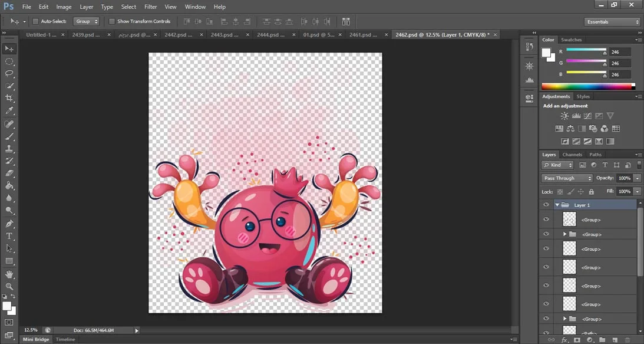Select the Eyedropper tool
The height and width of the screenshot is (344, 644).
9,110
